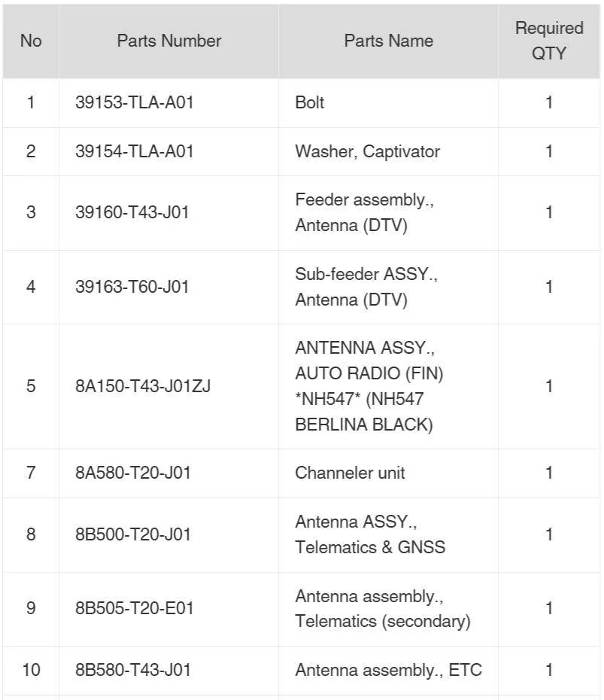This screenshot has height=700, width=604.
Task: Click "Feeder assembly., Antenna (DTV)" cell
Action: point(389,213)
